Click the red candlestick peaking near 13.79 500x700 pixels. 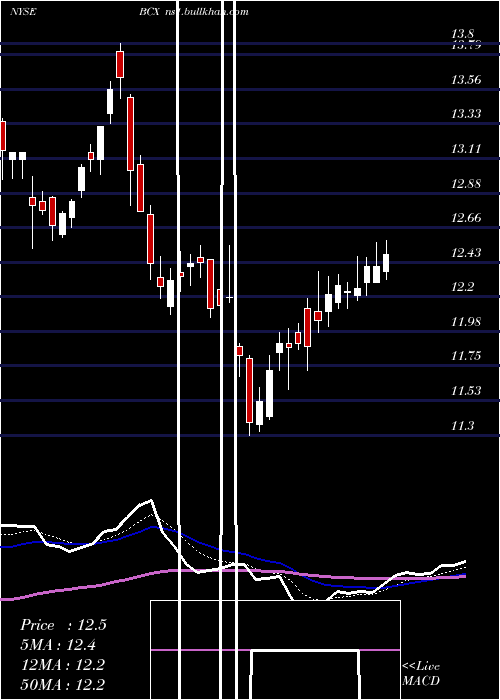click(120, 65)
